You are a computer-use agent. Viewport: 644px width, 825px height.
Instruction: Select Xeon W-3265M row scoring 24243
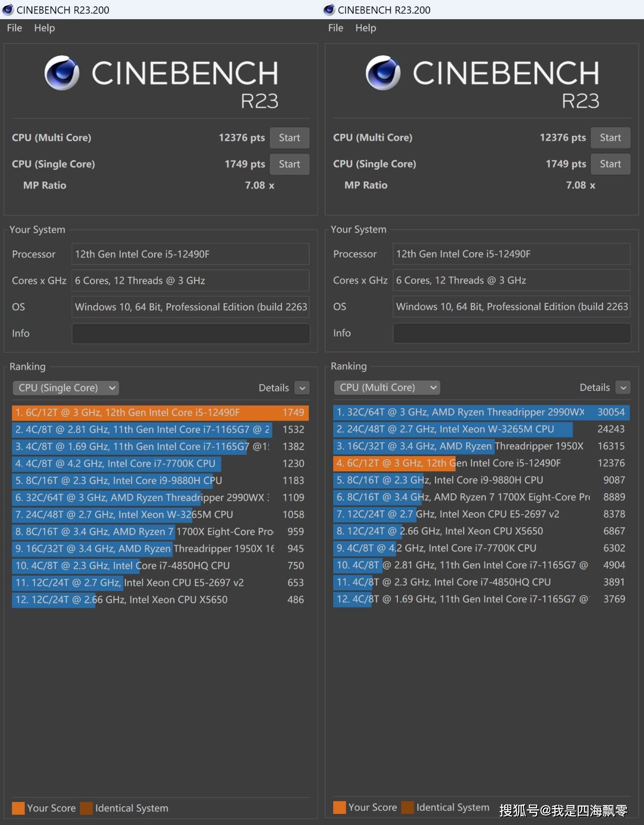click(x=482, y=429)
